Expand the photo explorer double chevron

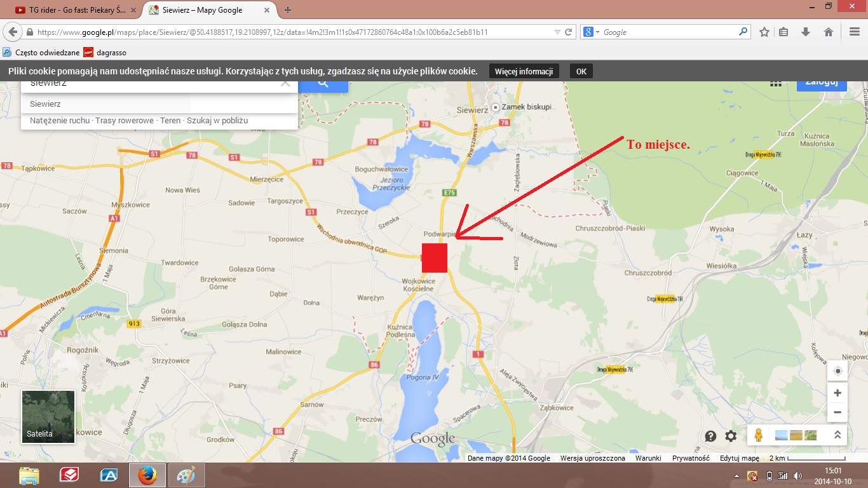837,435
